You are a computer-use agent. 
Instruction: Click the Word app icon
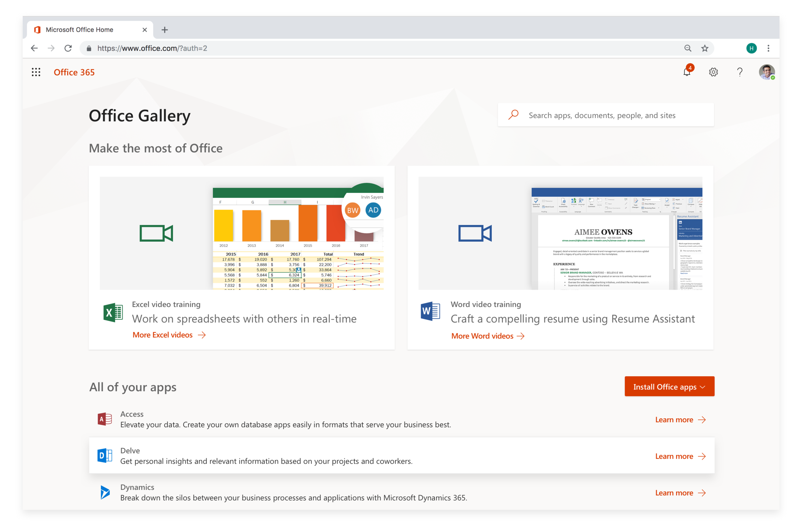pos(430,311)
